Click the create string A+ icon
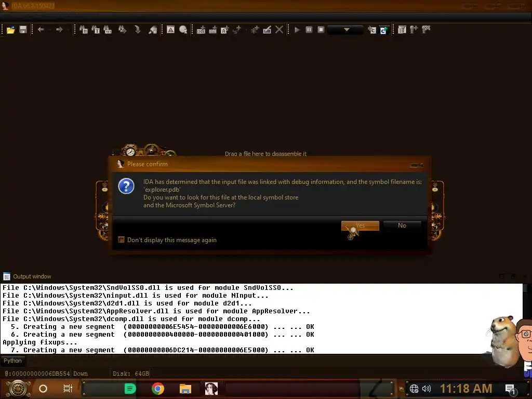Viewport: 532px width, 399px height. coord(224,30)
